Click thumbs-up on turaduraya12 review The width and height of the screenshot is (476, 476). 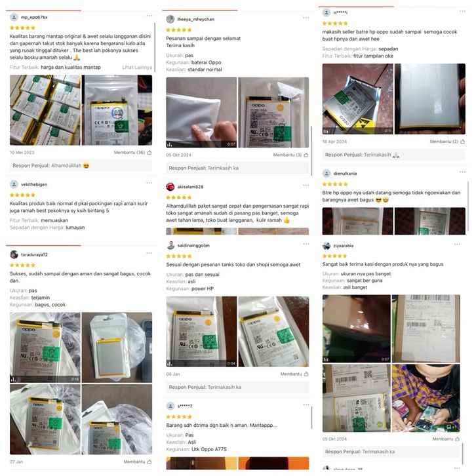coord(149,462)
